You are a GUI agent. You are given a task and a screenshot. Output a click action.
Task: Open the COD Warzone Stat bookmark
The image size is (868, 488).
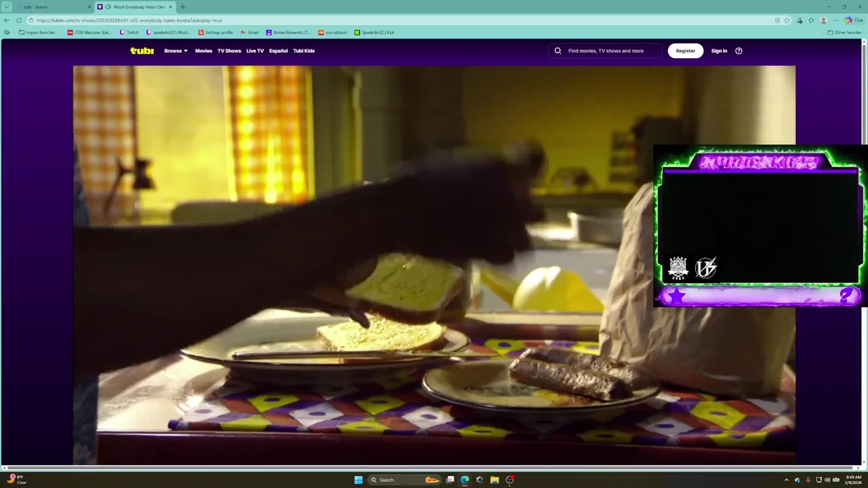(x=89, y=33)
